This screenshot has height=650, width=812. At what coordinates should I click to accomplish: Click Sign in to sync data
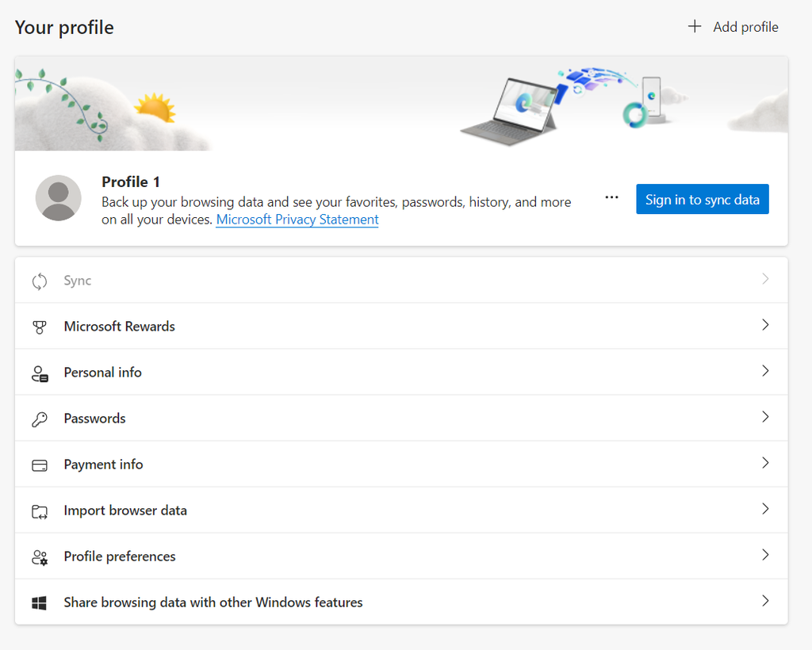coord(702,199)
